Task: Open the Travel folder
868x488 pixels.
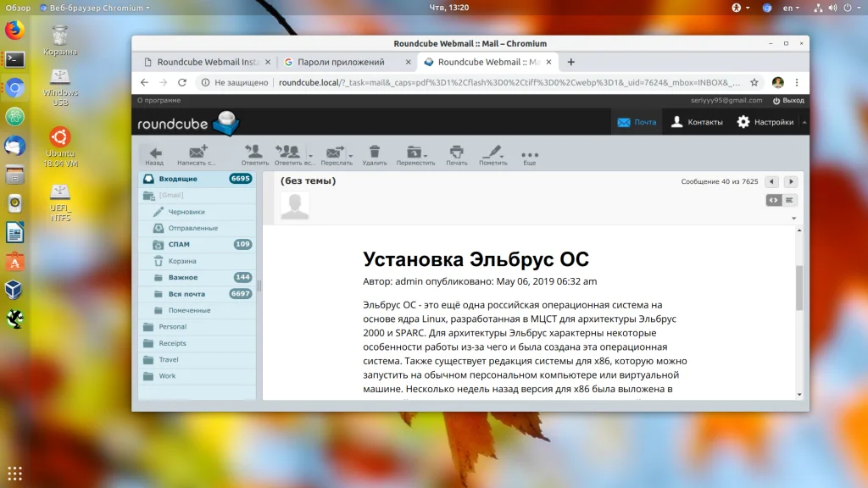Action: tap(197, 359)
